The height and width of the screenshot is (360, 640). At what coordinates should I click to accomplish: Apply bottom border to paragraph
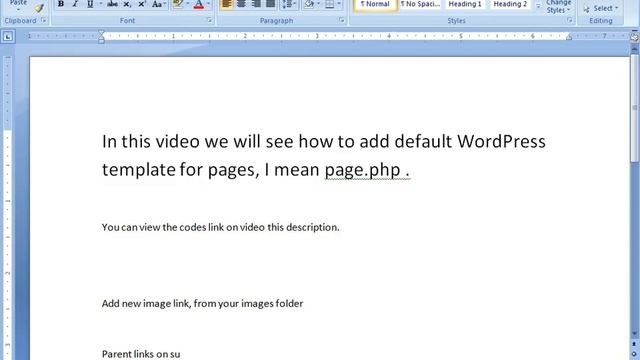[x=329, y=4]
